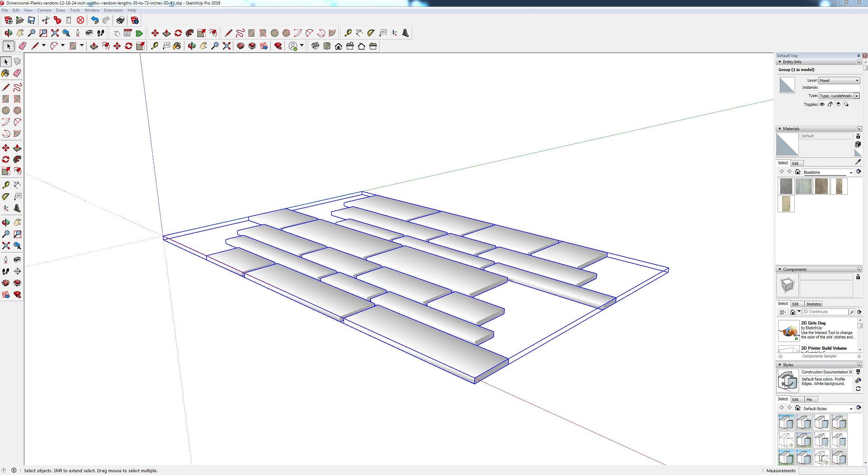Click the Edit tab in Materials panel
Screen dimensions: 868x475
pos(795,163)
